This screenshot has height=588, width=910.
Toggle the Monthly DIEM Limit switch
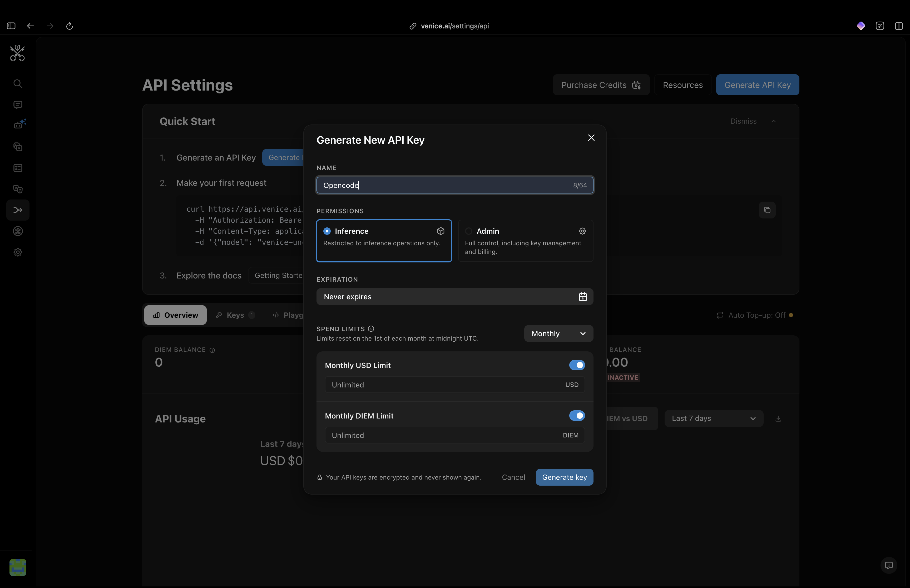(x=577, y=415)
